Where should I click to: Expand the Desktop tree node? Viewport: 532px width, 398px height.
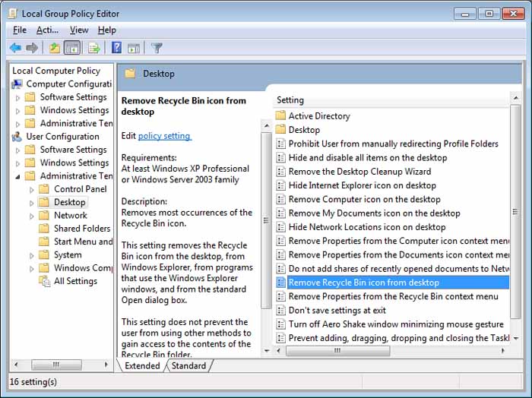click(x=32, y=203)
